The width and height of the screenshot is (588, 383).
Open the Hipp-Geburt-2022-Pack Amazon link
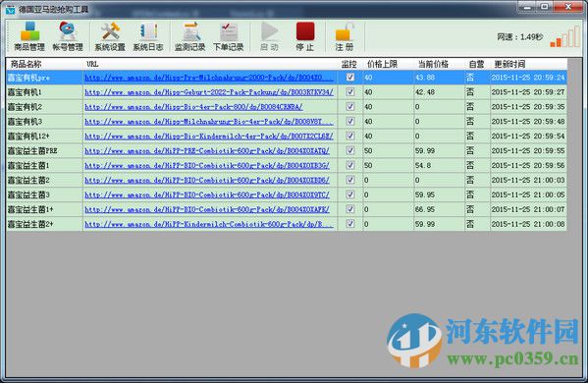click(209, 92)
